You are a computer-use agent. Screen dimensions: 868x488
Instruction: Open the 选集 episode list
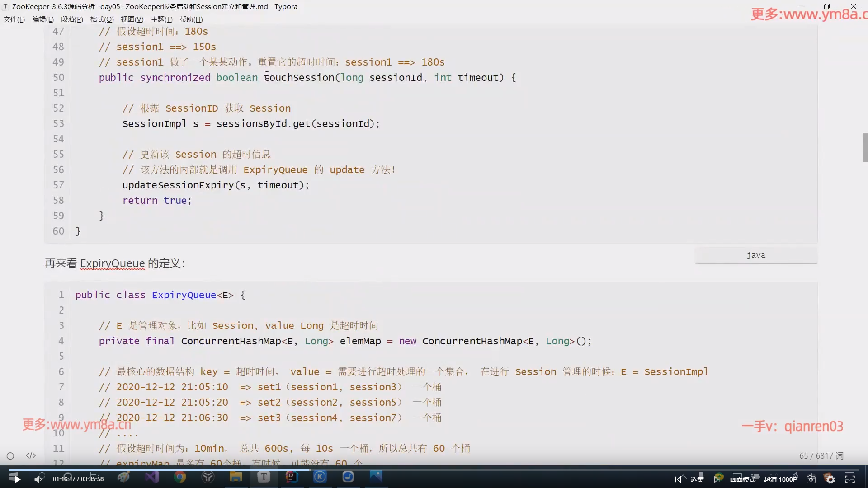click(x=697, y=479)
